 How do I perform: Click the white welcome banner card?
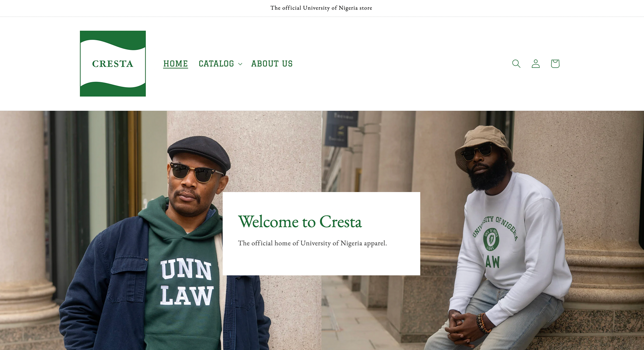point(321,234)
